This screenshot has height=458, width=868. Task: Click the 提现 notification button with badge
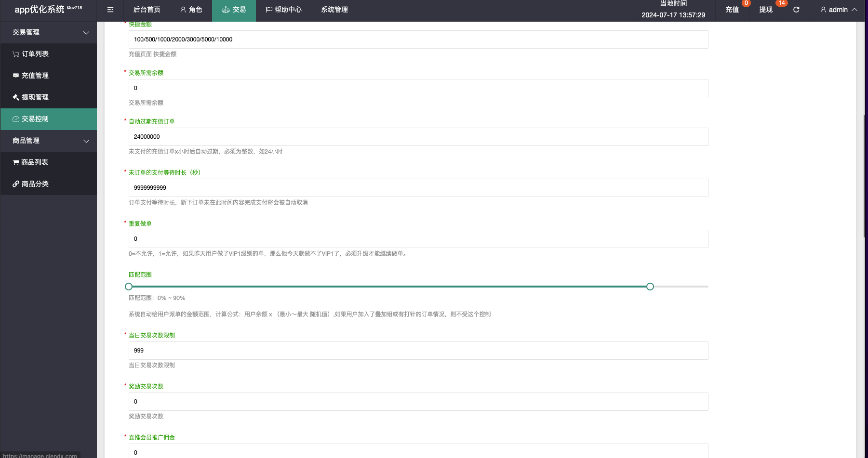766,10
